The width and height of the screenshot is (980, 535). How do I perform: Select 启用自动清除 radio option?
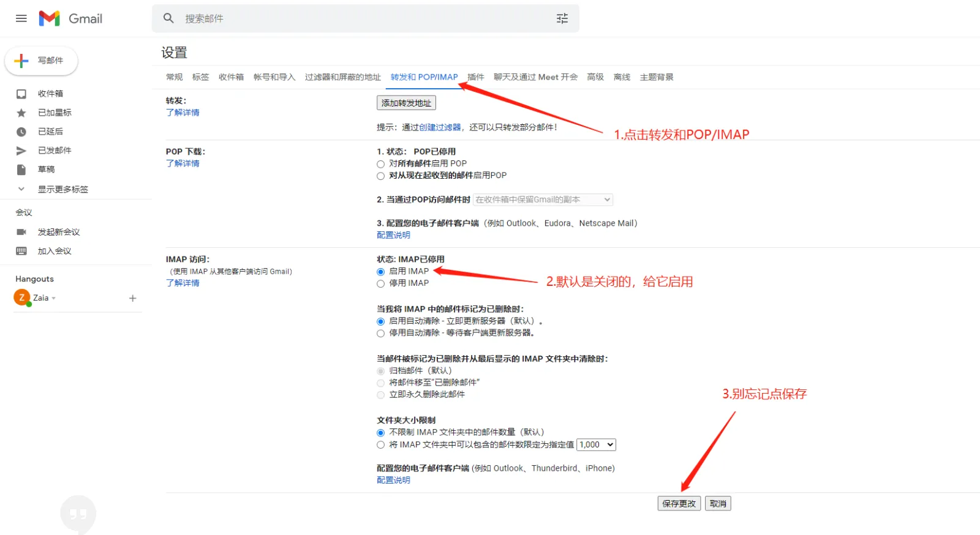click(x=380, y=321)
